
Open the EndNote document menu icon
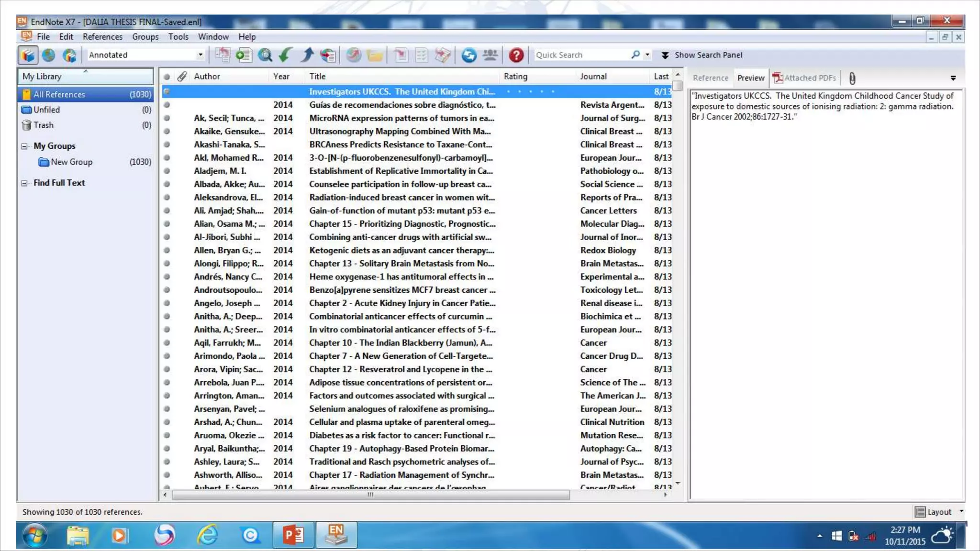(26, 36)
